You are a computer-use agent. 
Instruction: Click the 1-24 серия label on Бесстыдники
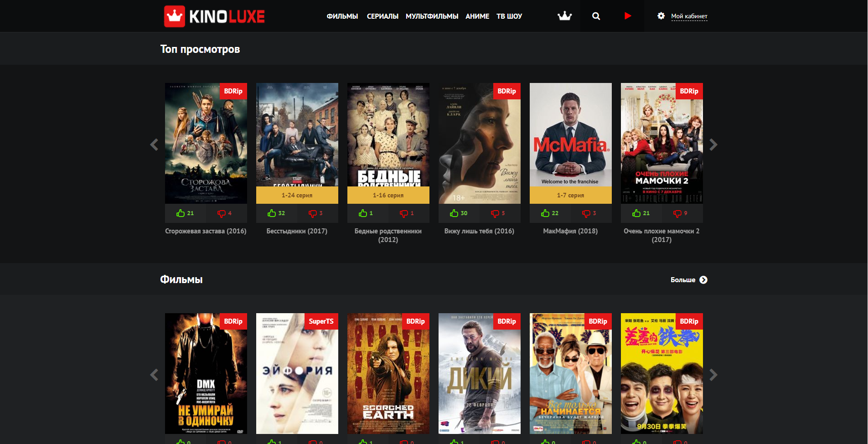pos(297,195)
